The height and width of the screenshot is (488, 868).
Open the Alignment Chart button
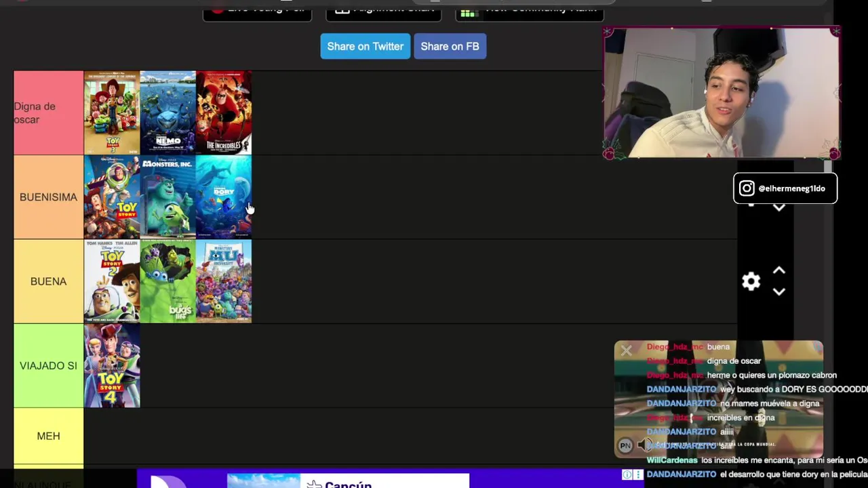pos(384,9)
